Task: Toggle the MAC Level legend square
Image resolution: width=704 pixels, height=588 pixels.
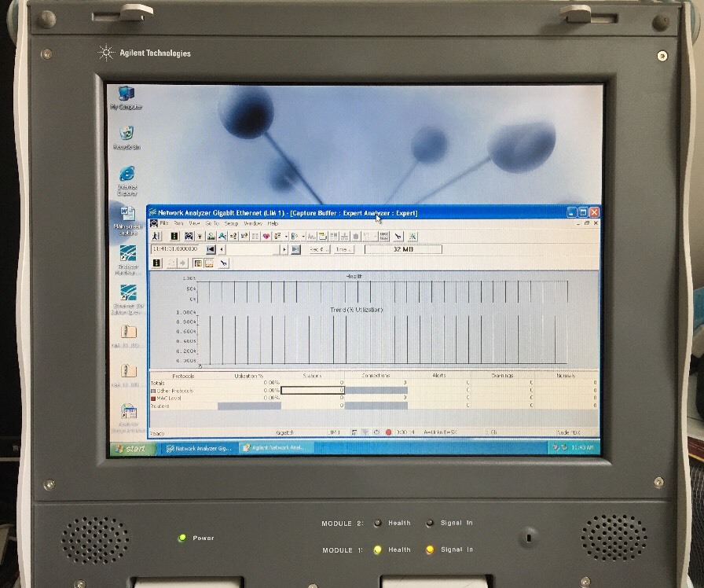Action: (x=152, y=396)
